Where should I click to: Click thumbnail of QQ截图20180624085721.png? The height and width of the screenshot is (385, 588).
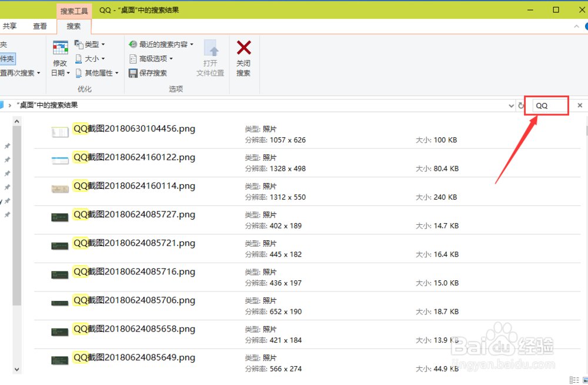click(60, 245)
